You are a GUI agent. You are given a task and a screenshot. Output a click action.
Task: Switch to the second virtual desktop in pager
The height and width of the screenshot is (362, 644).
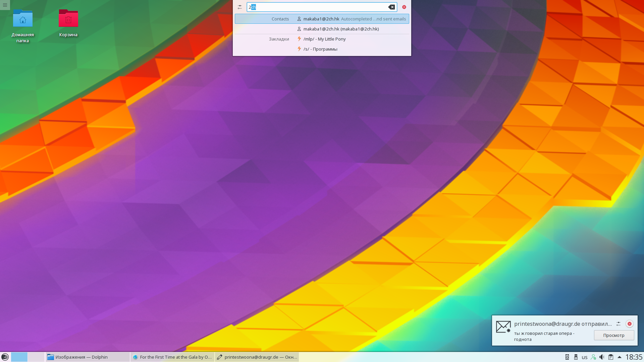coord(36,357)
